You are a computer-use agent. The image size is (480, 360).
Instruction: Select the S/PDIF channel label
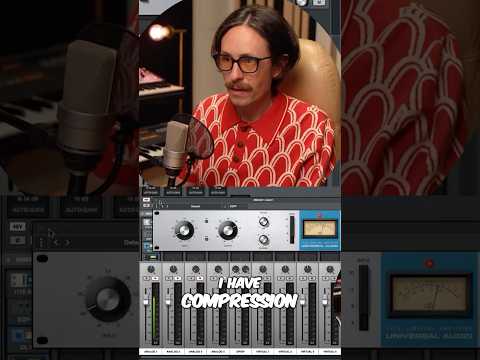(240, 351)
